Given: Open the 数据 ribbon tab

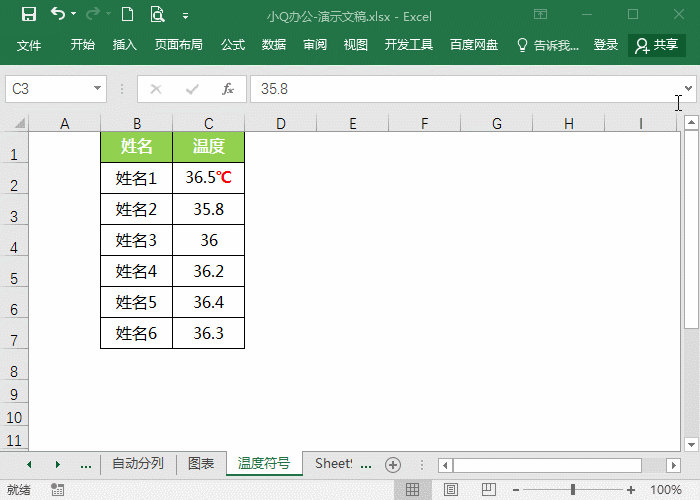Looking at the screenshot, I should coord(274,45).
